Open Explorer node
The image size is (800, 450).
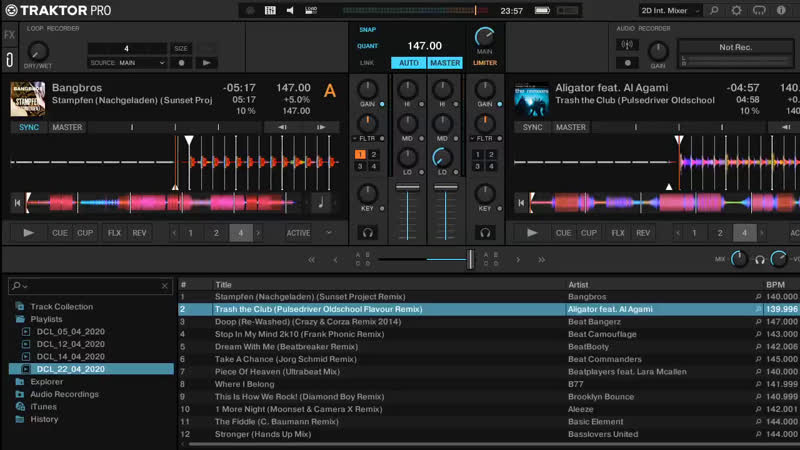[46, 382]
